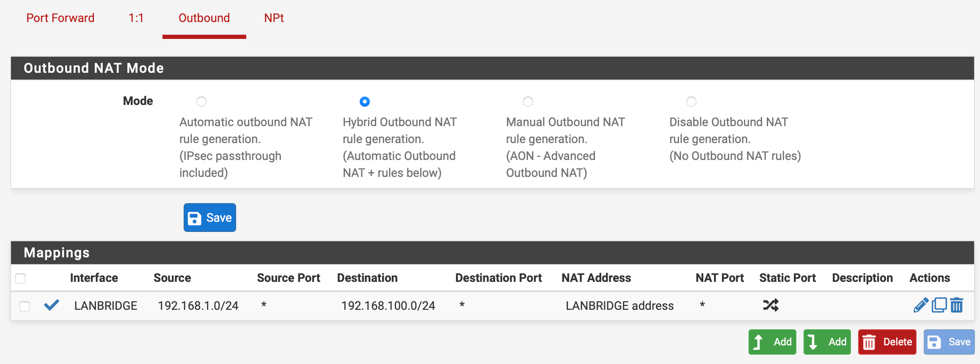Add mapping to end of list
Image resolution: width=980 pixels, height=364 pixels.
point(827,342)
